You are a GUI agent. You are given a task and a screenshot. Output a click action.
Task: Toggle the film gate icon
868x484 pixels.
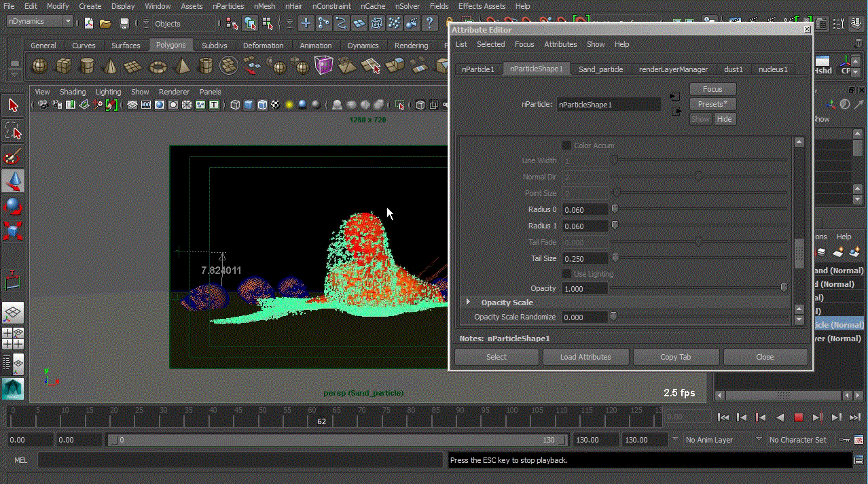point(146,105)
